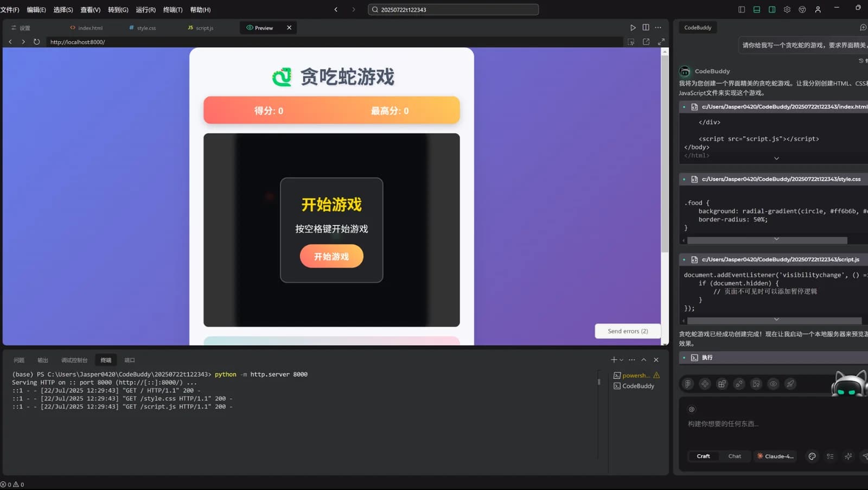Viewport: 868px width, 490px height.
Task: Close the terminal panel
Action: [656, 360]
